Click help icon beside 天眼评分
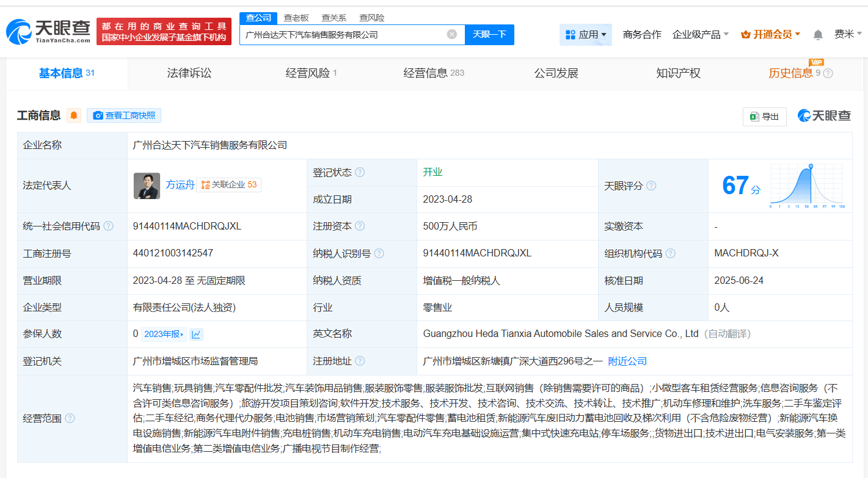The image size is (868, 478). (651, 186)
